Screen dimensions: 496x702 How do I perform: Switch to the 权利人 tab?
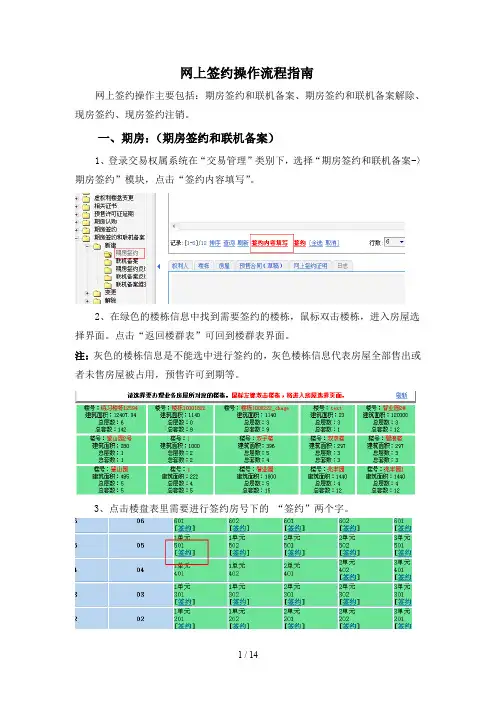tap(180, 265)
